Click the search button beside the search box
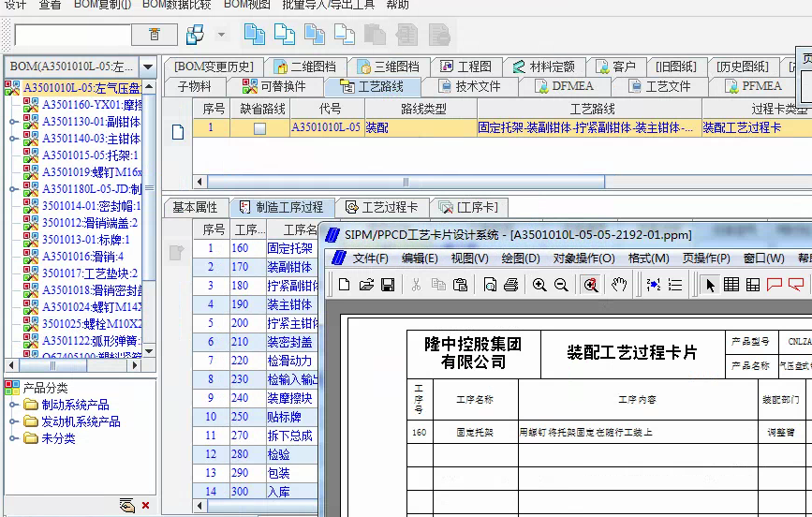 tap(155, 35)
